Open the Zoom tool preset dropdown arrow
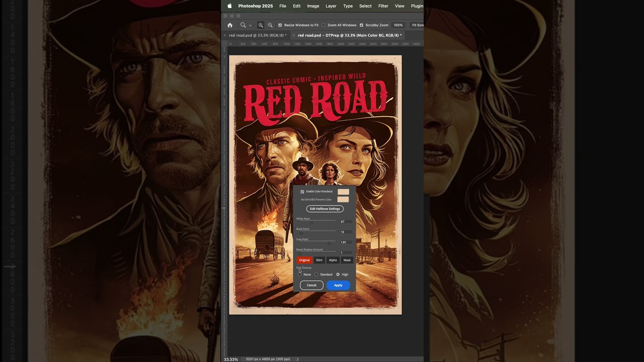The height and width of the screenshot is (362, 644). pyautogui.click(x=250, y=25)
